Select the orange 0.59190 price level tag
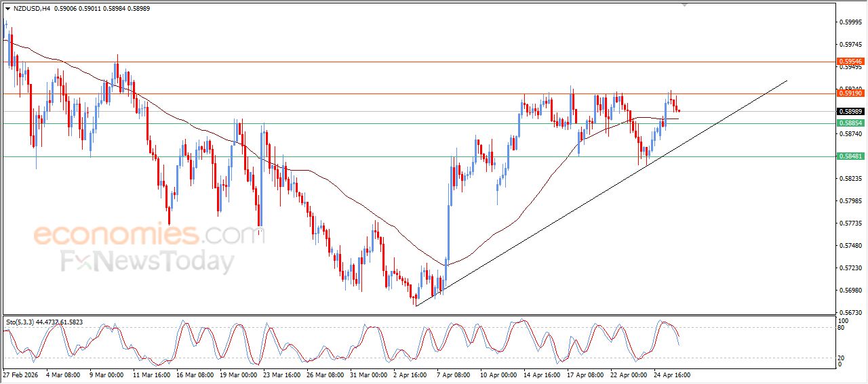This screenshot has height=384, width=868. click(850, 94)
